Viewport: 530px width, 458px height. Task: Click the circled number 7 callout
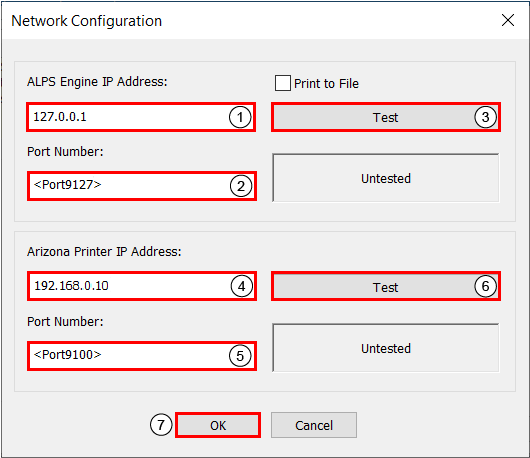point(161,425)
